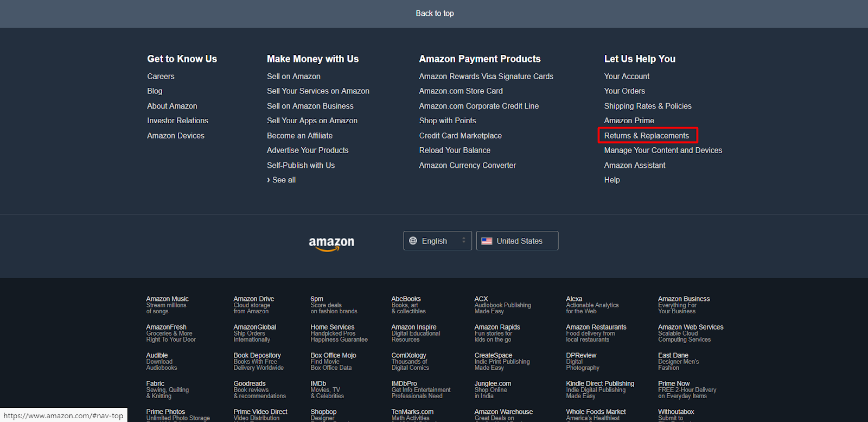Open Home Services footer link

pos(339,333)
